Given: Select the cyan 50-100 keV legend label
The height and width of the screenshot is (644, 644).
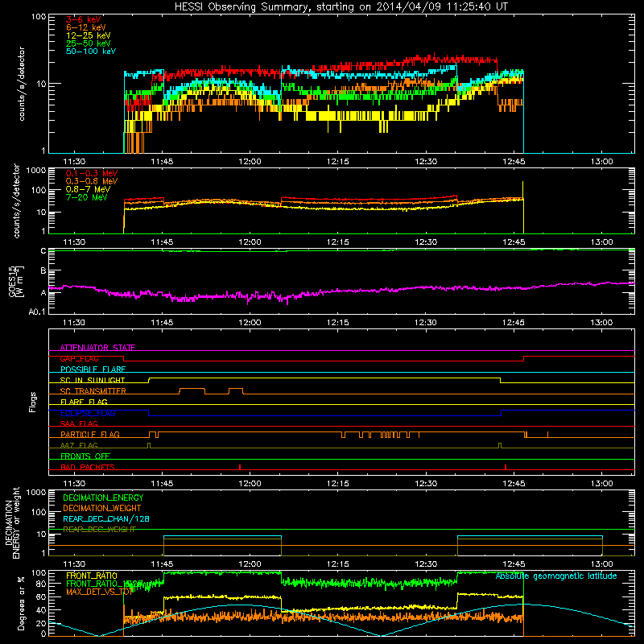Looking at the screenshot, I should pos(91,52).
